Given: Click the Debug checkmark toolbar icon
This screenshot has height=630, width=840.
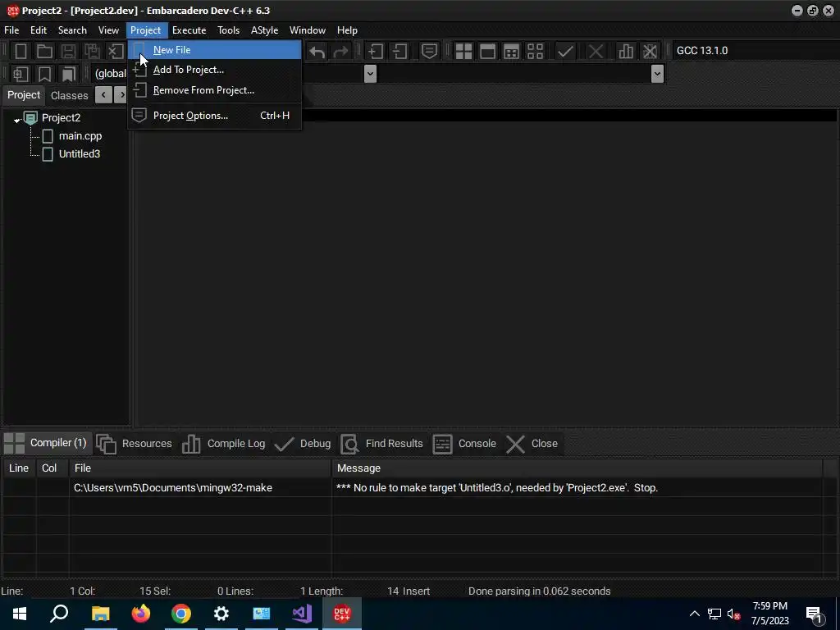Looking at the screenshot, I should (x=565, y=51).
